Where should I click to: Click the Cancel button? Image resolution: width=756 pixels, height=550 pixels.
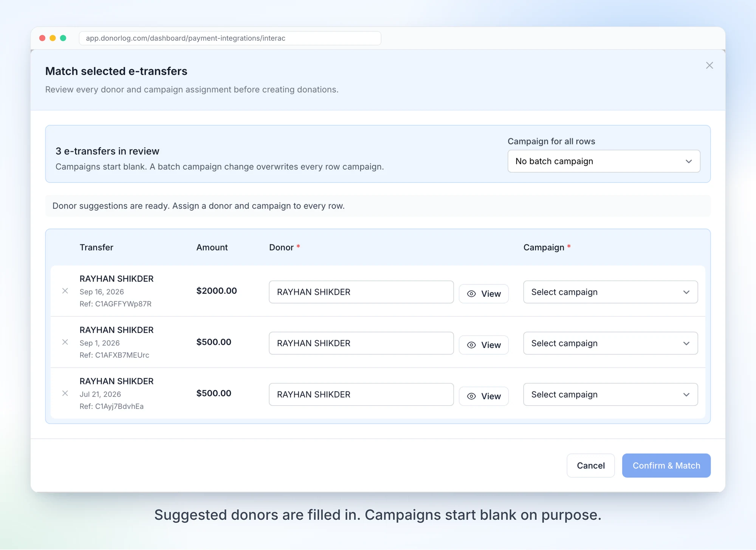pos(590,465)
